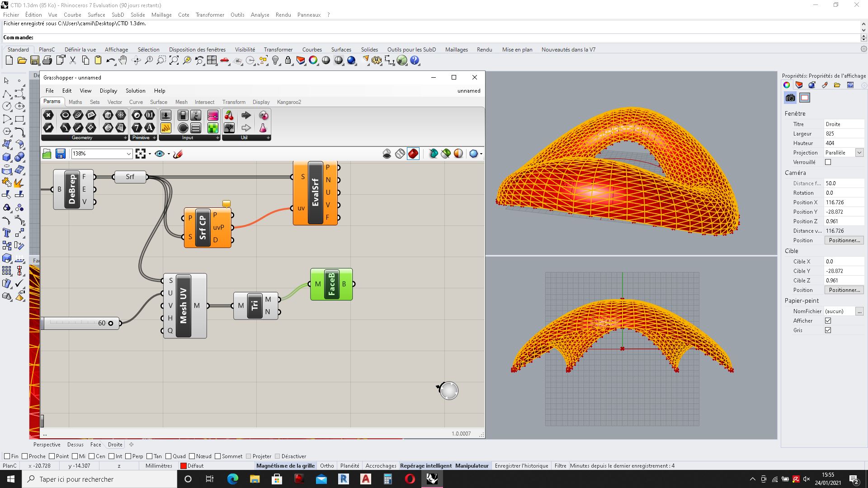Screen dimensions: 868x488
Task: Click the NomFichier browse ellipsis button
Action: [859, 311]
